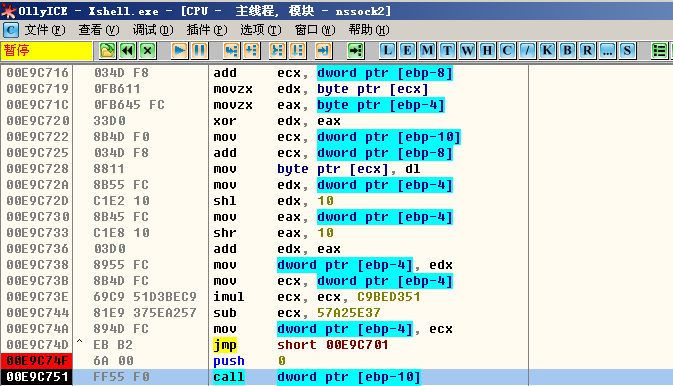Screen dimensions: 673x386
Task: Select highlighted address 00E9C751
Action: (x=37, y=377)
